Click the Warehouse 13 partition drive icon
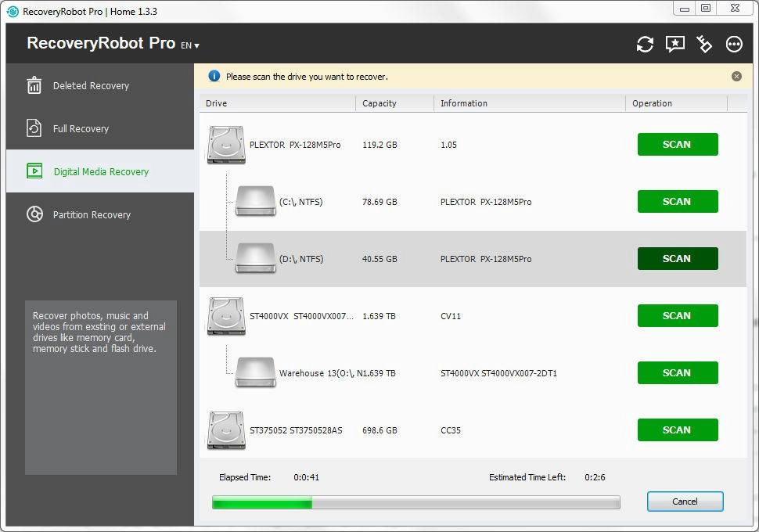Viewport: 759px width, 532px height. click(x=255, y=372)
